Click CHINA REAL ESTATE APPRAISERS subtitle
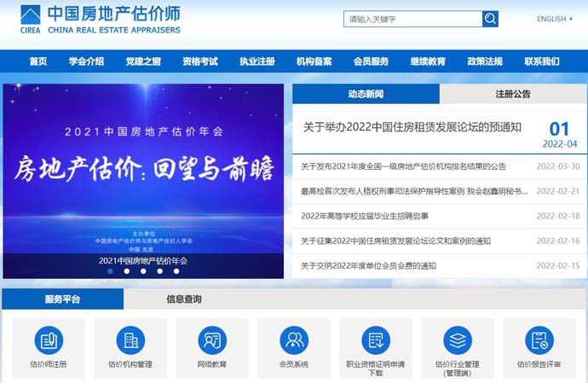The width and height of the screenshot is (588, 383). point(114,30)
